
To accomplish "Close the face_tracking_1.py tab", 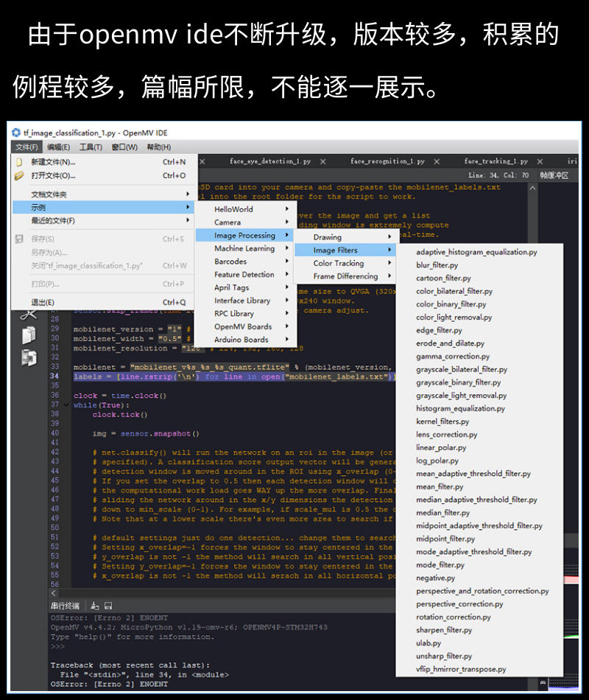I will click(540, 161).
